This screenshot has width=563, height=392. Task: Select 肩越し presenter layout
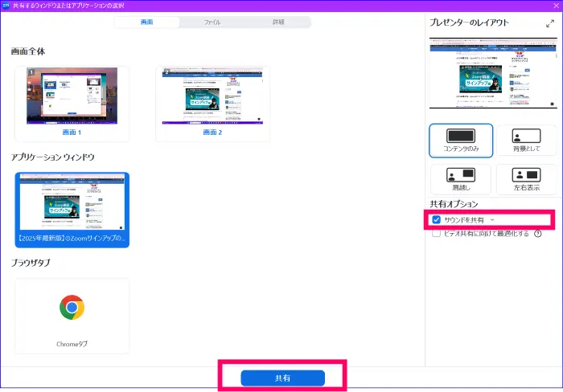461,179
